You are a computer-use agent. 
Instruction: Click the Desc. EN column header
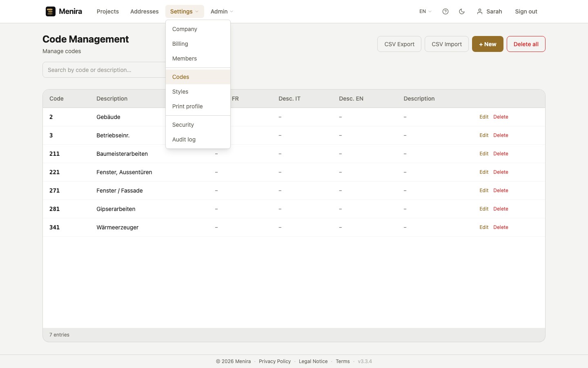[351, 99]
